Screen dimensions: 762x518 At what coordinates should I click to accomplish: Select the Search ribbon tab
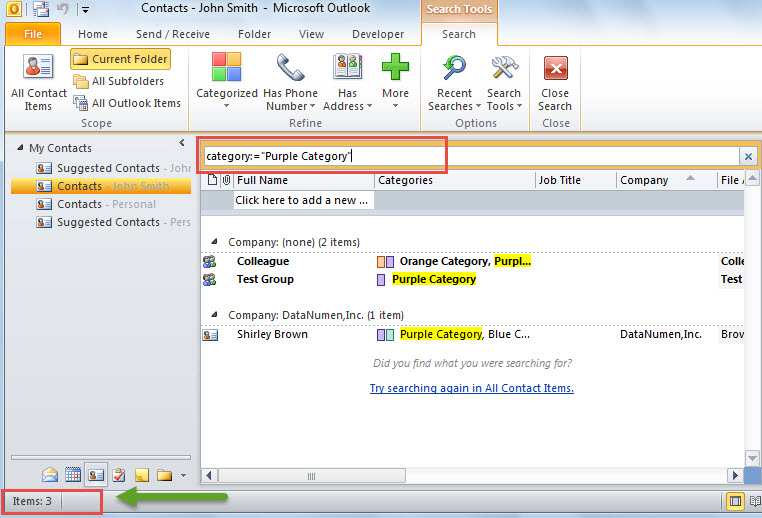(x=459, y=34)
